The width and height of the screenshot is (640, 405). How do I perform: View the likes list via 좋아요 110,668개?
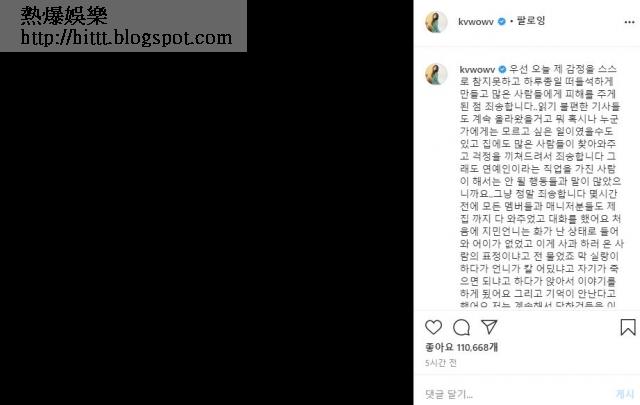[461, 347]
